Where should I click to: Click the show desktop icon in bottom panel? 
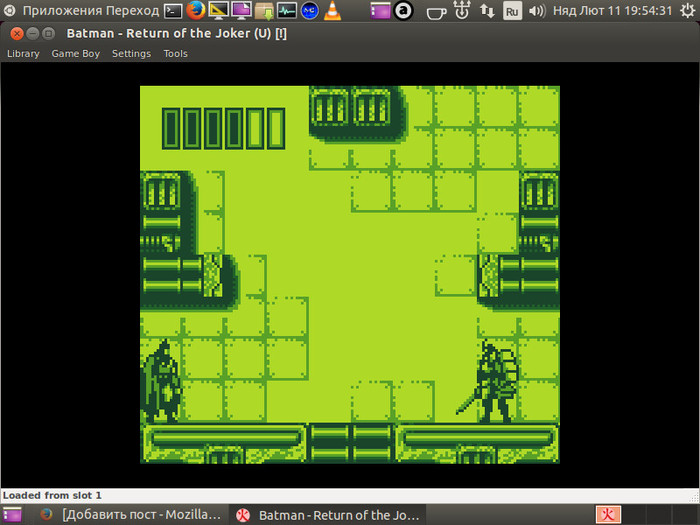[12, 515]
